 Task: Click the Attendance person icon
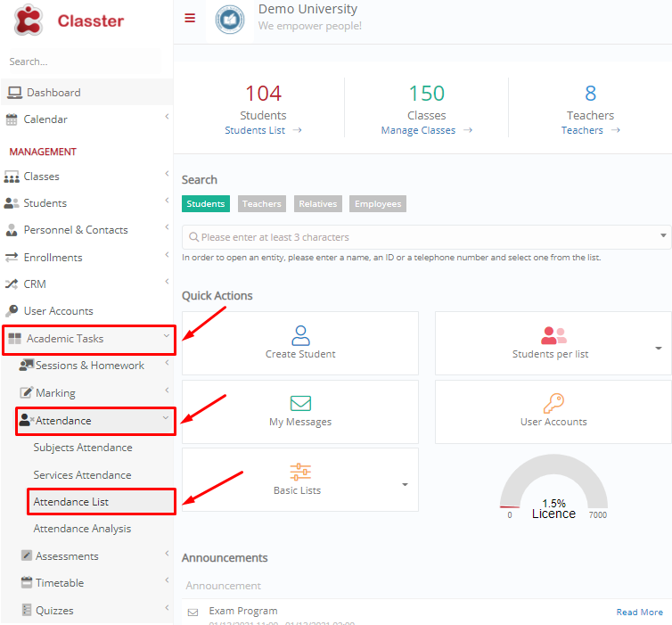[26, 420]
